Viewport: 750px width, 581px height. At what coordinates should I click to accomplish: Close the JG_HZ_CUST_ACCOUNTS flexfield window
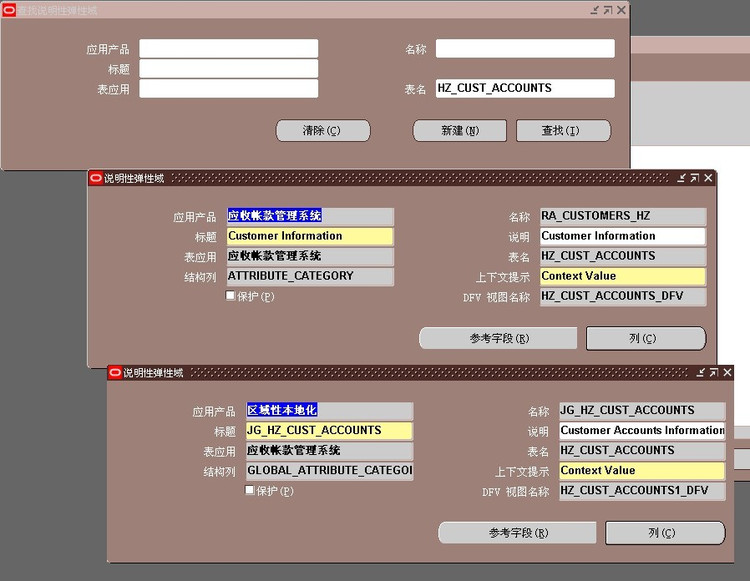[x=728, y=373]
